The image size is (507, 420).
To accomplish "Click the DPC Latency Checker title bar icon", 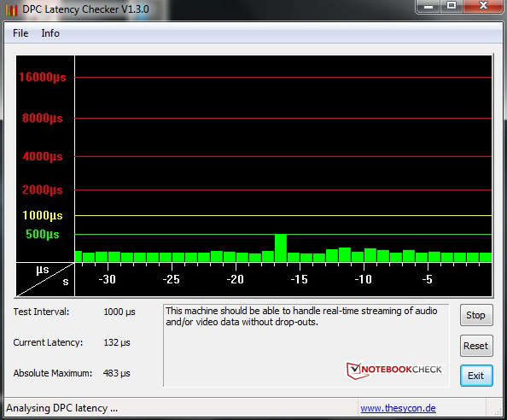I will (x=11, y=9).
